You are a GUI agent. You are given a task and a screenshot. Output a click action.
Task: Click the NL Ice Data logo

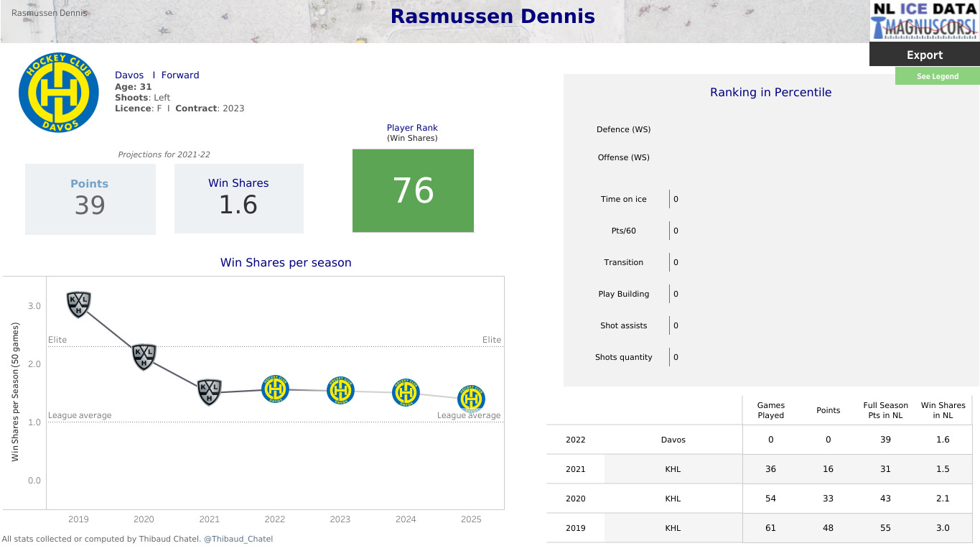coord(925,21)
